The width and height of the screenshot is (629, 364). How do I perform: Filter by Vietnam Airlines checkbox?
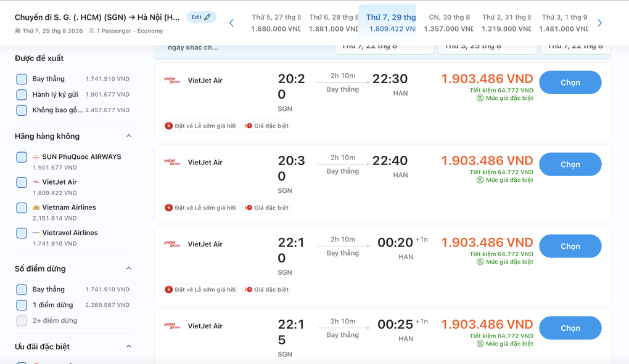(22, 208)
